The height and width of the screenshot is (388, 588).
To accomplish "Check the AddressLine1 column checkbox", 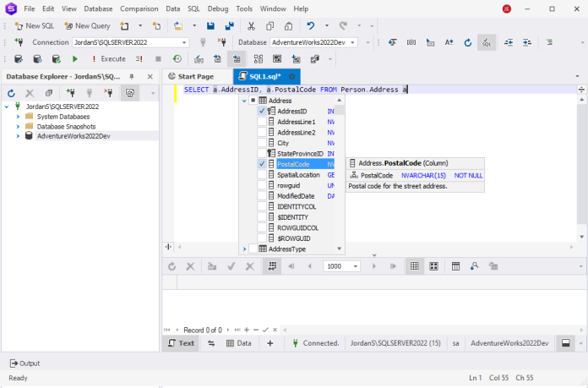I will [262, 122].
